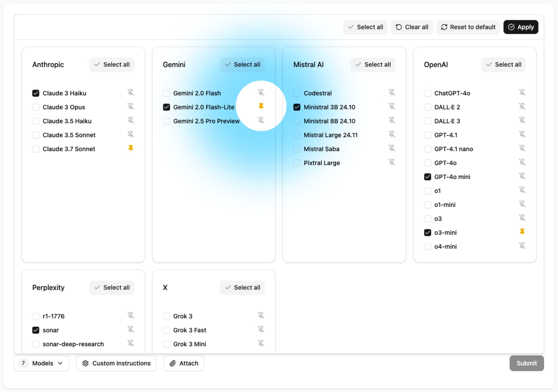Click the "o3" model label
The height and width of the screenshot is (392, 558).
(x=438, y=219)
